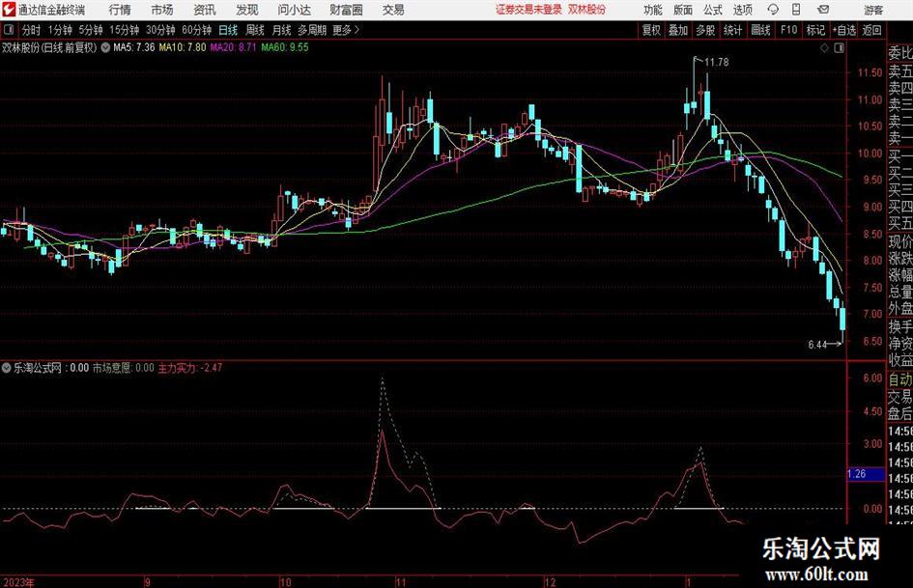The height and width of the screenshot is (588, 913).
Task: Switch to the 周线 weekly tab
Action: pos(255,30)
